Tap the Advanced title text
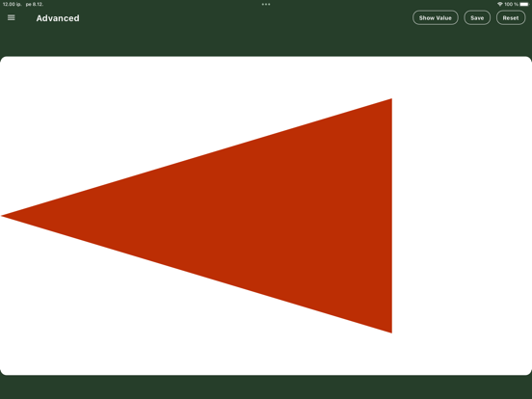This screenshot has height=399, width=532. click(x=58, y=18)
